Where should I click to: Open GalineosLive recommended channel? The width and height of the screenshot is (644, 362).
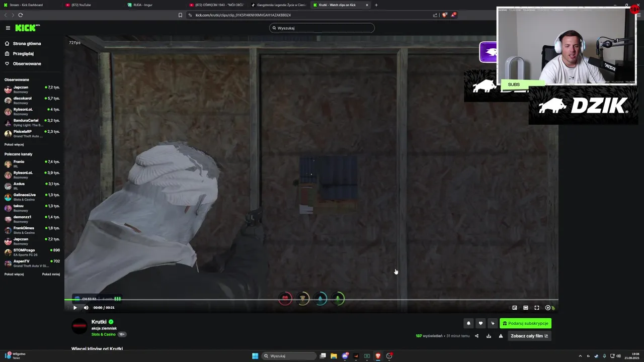point(32,197)
